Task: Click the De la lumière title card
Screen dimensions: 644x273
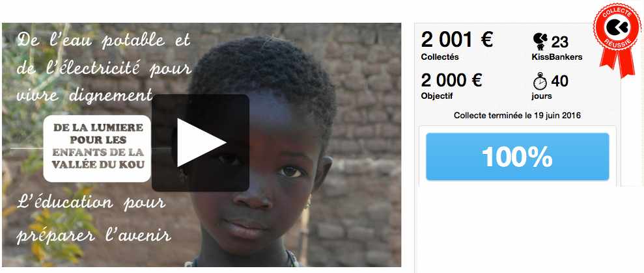Action: (97, 148)
